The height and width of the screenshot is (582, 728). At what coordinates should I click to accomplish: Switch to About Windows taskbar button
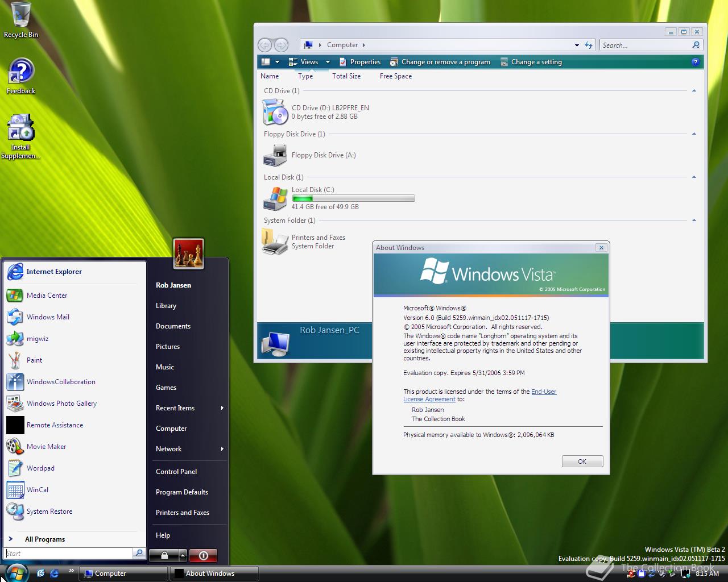point(214,573)
